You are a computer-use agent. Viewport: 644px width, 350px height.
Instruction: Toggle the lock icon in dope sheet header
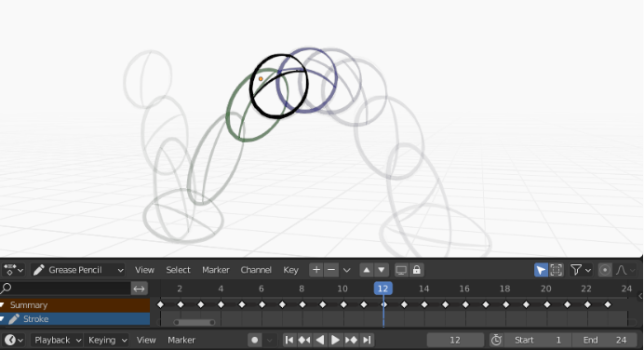coord(417,270)
